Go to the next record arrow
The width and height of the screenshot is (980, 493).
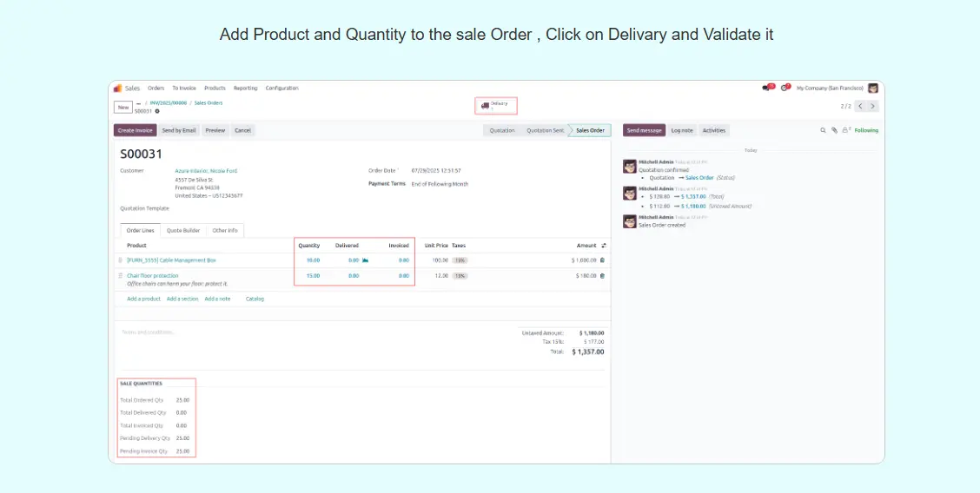tap(872, 106)
